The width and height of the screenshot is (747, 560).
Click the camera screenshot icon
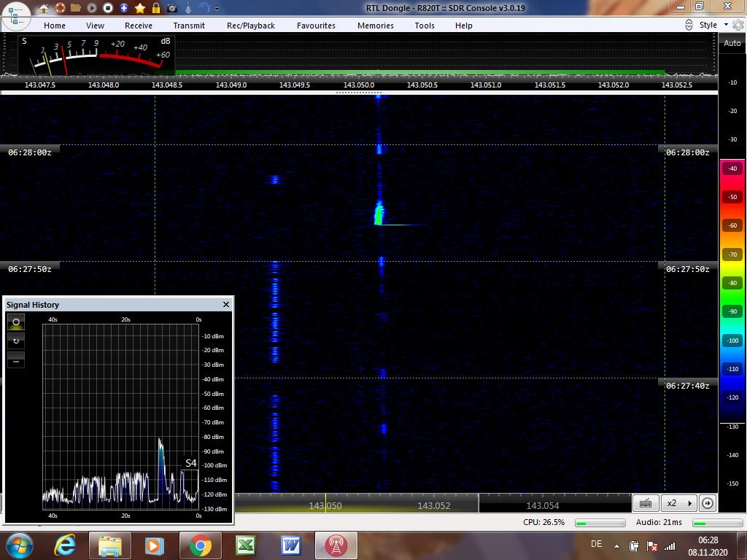tap(172, 8)
